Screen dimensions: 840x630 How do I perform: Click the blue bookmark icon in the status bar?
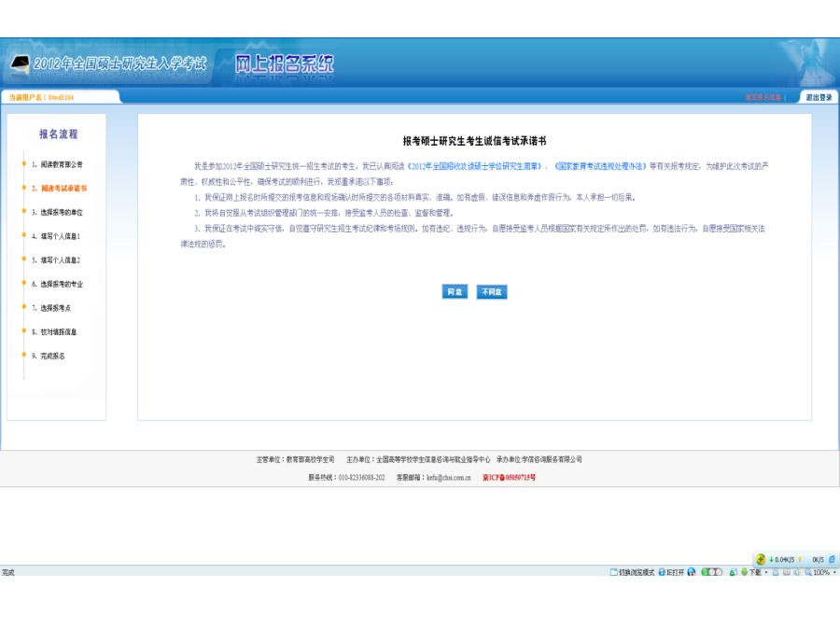tap(776, 572)
